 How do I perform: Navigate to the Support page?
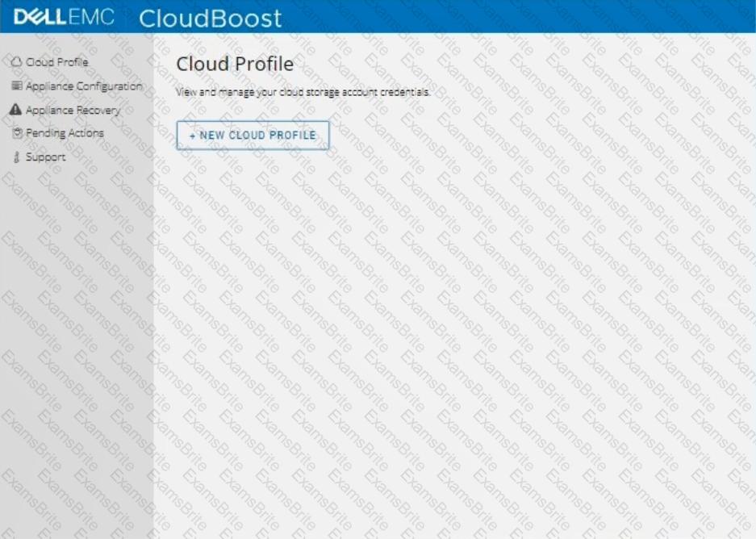pos(45,157)
